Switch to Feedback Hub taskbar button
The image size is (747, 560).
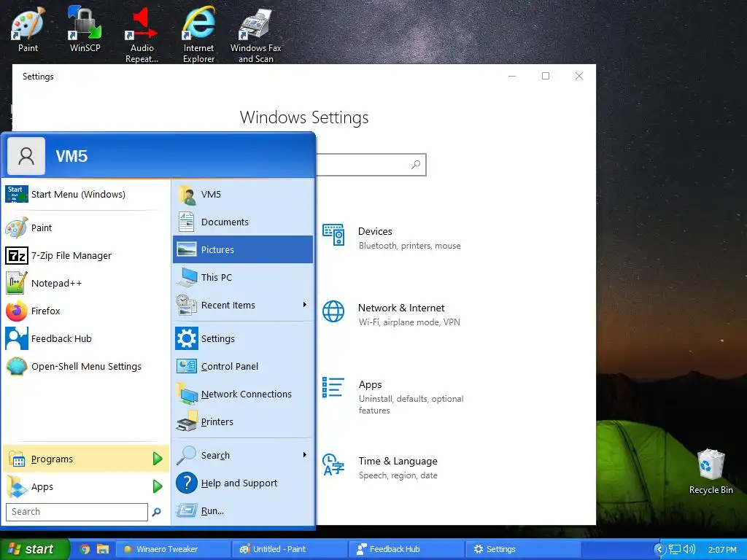[406, 549]
